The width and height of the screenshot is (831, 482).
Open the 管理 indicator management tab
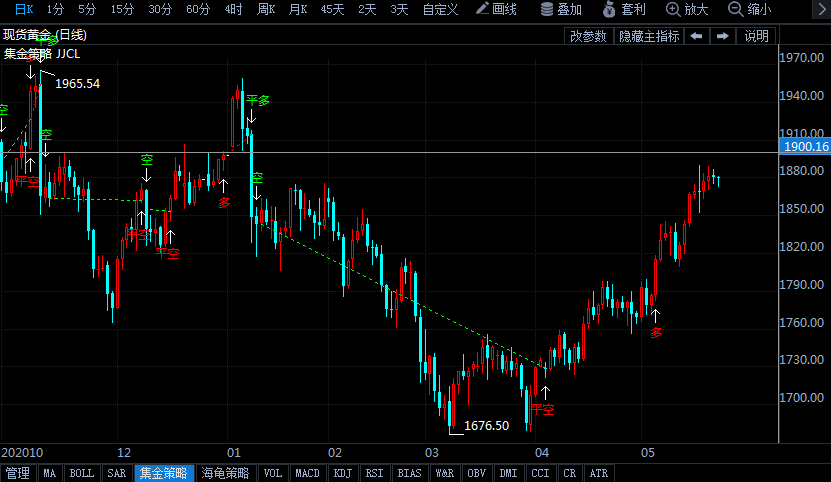click(x=17, y=473)
